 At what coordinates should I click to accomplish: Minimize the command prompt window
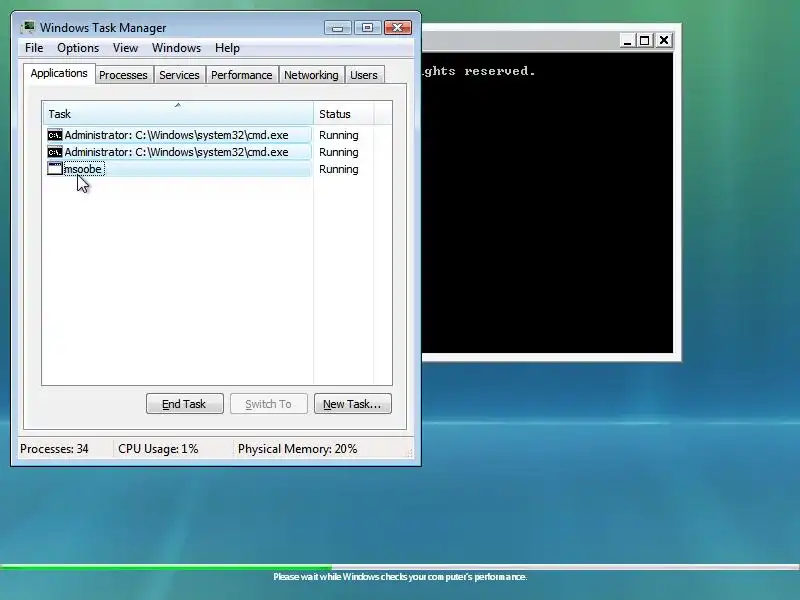click(627, 40)
